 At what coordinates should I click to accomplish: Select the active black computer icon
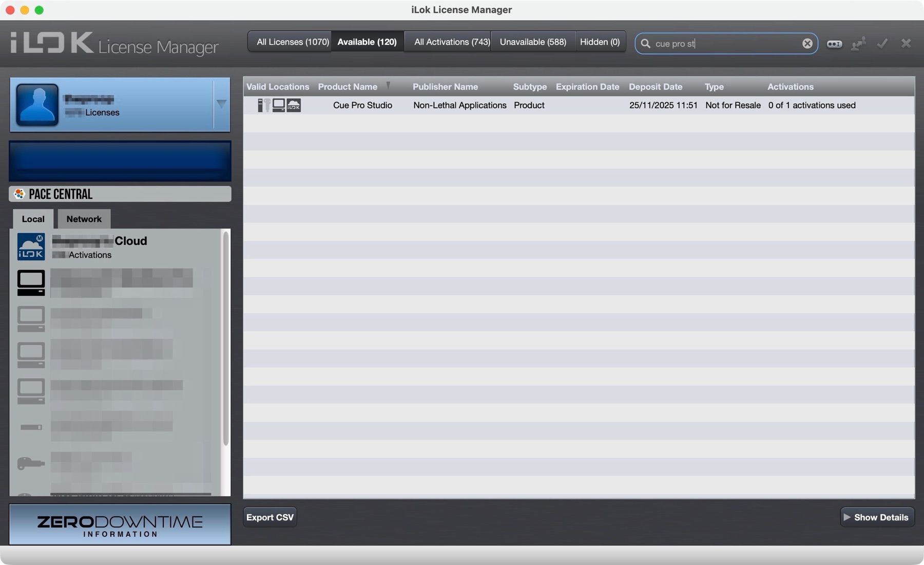31,282
